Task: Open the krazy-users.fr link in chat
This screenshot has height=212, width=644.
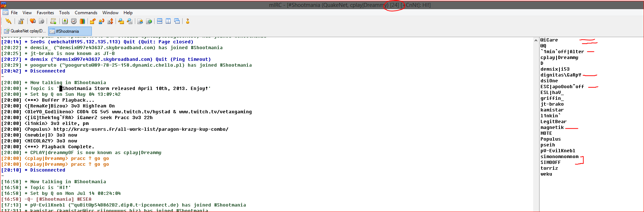Action: click(x=141, y=129)
